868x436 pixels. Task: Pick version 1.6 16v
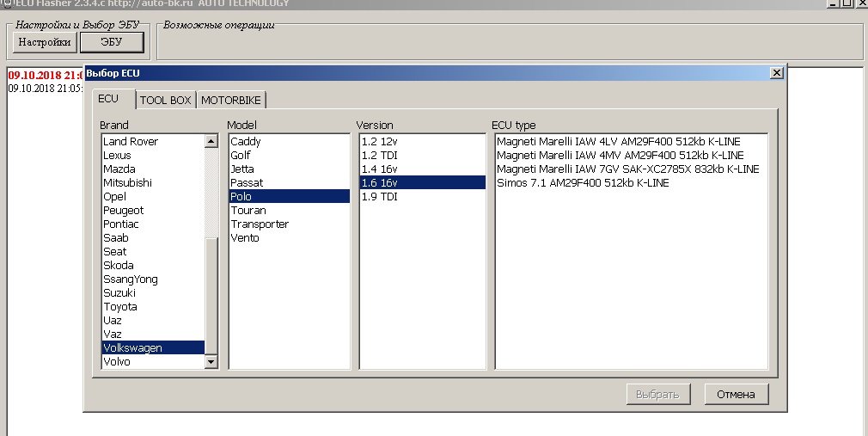coord(423,183)
